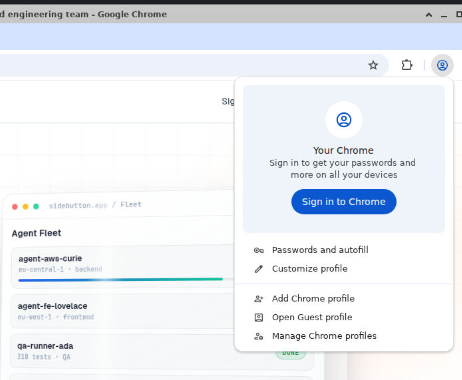Click the gear-person icon beside Manage Chrome profiles
This screenshot has width=462, height=380.
[259, 336]
